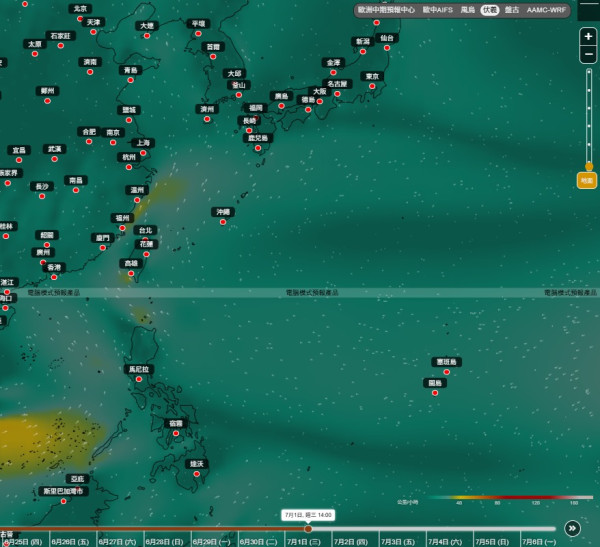Viewport: 600px width, 547px height.
Task: Jump to 7月3日 (五) on timeline
Action: (398, 542)
